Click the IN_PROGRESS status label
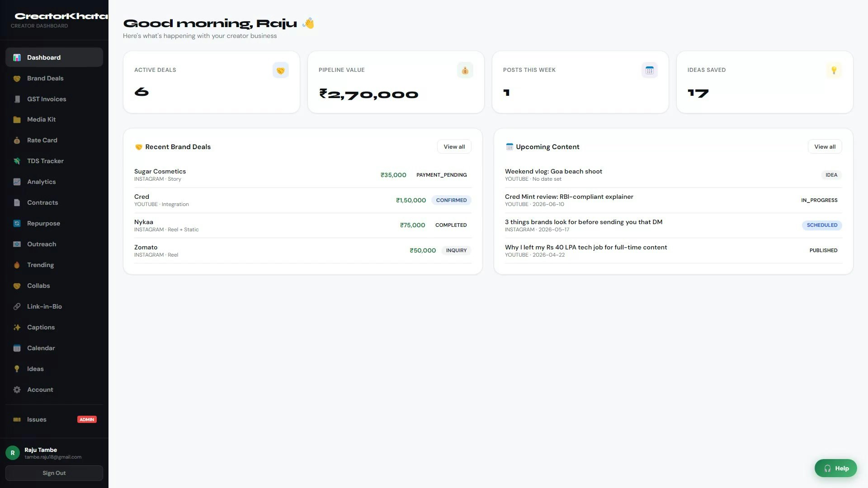 coord(819,200)
